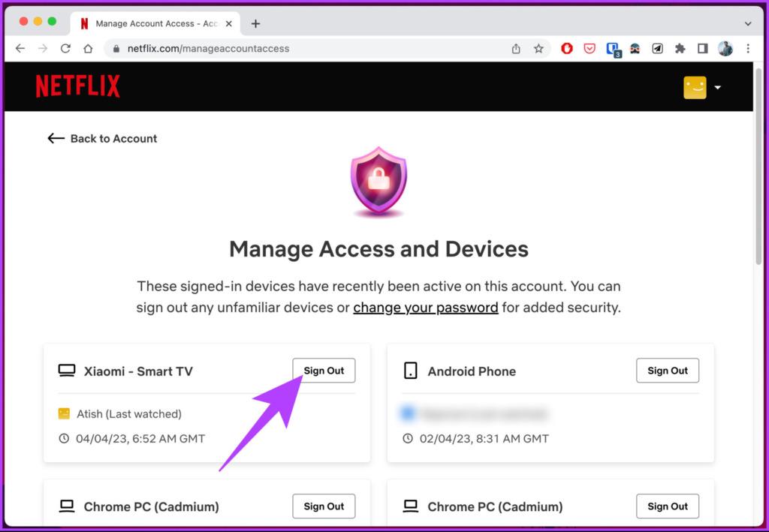Click the page vertical scrollbar
The image size is (769, 532).
pos(758,167)
